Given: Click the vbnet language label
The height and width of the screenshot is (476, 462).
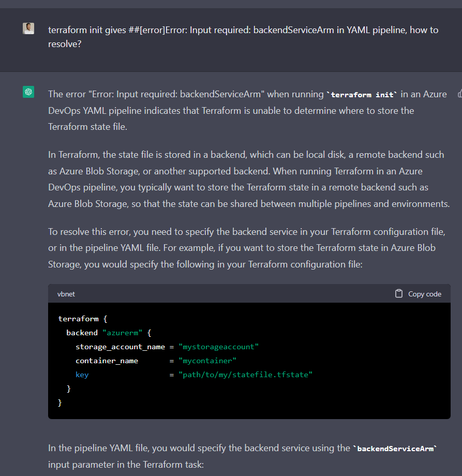Looking at the screenshot, I should (x=66, y=294).
